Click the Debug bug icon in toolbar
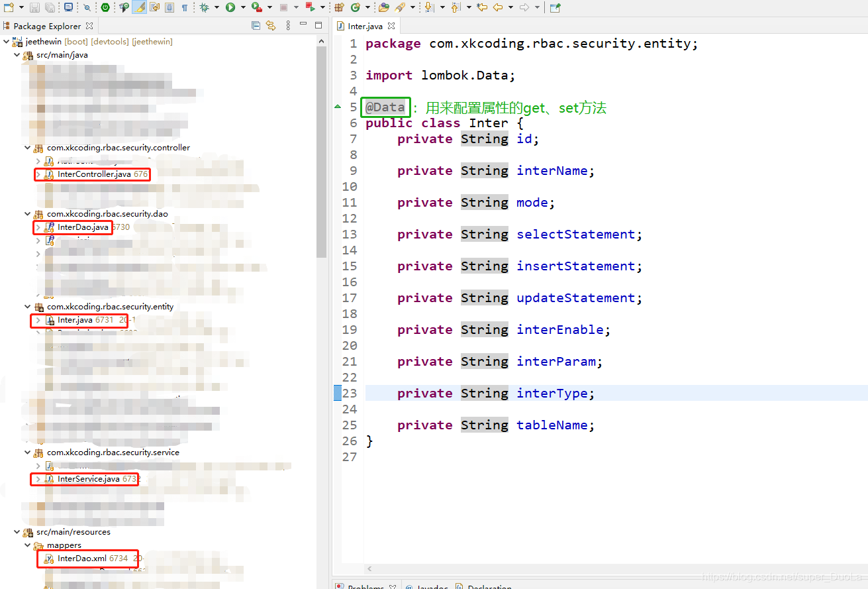This screenshot has height=589, width=868. click(204, 7)
